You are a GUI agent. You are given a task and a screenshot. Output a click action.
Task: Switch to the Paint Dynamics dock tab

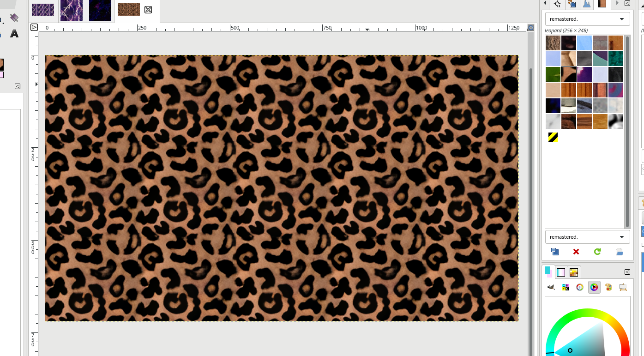(572, 4)
